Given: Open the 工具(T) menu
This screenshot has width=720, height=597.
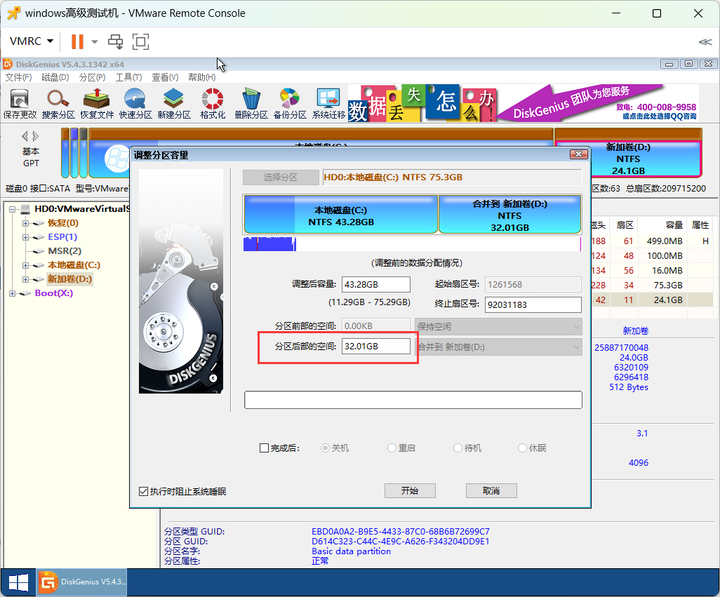Looking at the screenshot, I should (x=129, y=77).
